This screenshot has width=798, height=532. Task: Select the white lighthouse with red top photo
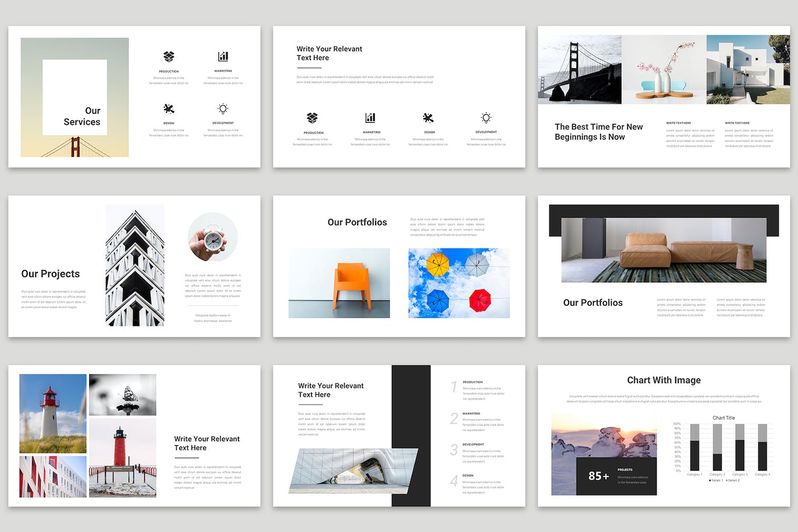coord(53,414)
